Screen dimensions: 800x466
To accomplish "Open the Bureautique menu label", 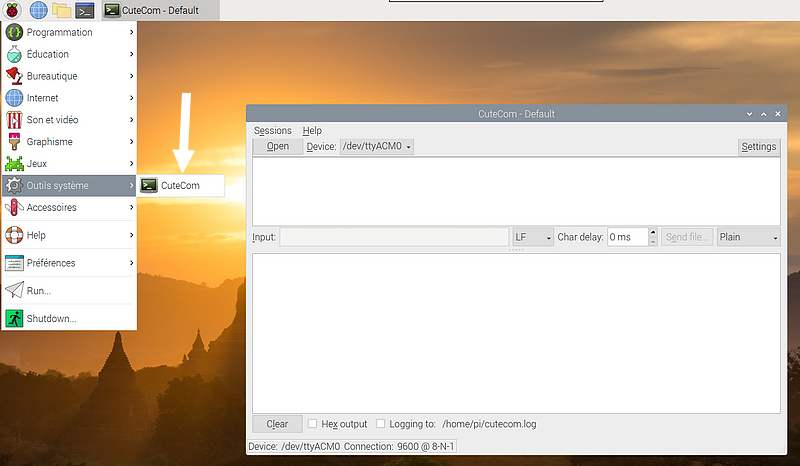I will (52, 76).
